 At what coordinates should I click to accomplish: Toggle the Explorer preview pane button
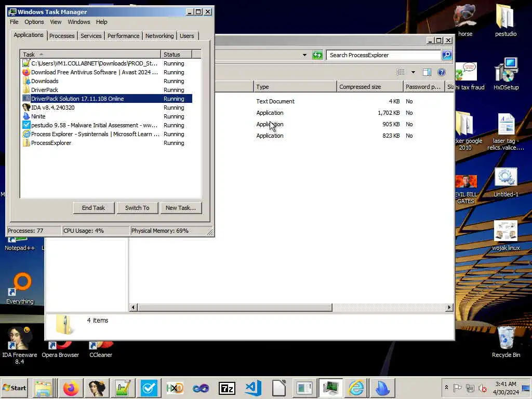click(427, 72)
